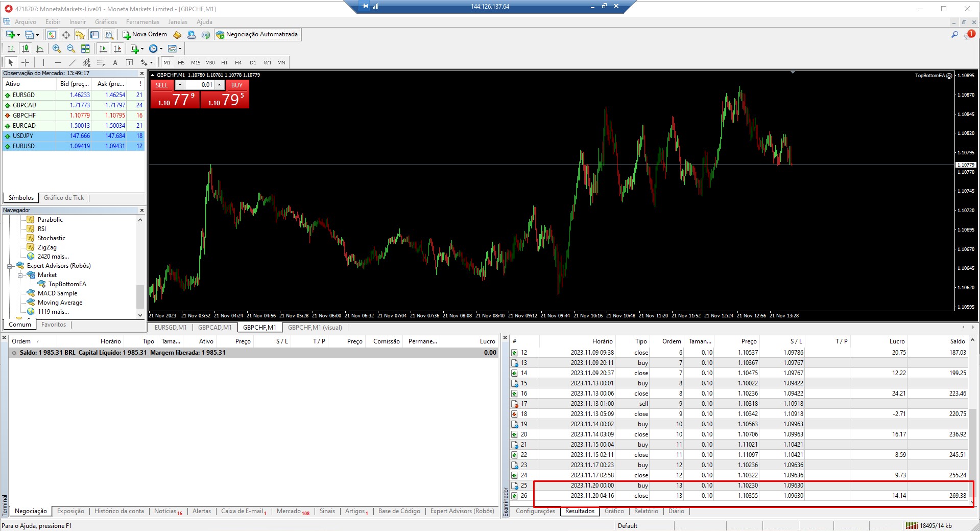Screen dimensions: 980x531
Task: Select the text label tool
Action: click(x=130, y=62)
